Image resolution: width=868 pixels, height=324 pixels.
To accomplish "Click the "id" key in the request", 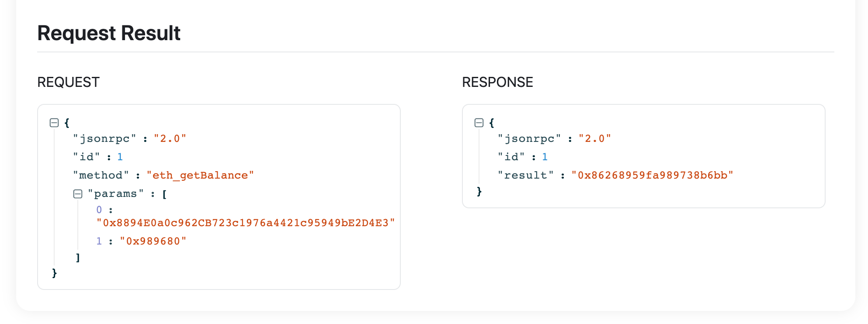I will click(x=87, y=157).
